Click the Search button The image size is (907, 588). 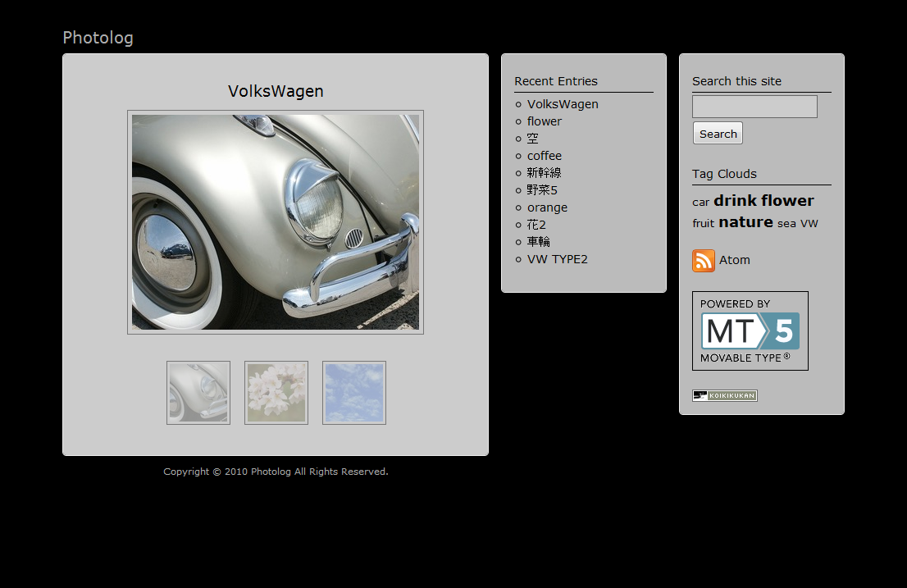pyautogui.click(x=718, y=134)
